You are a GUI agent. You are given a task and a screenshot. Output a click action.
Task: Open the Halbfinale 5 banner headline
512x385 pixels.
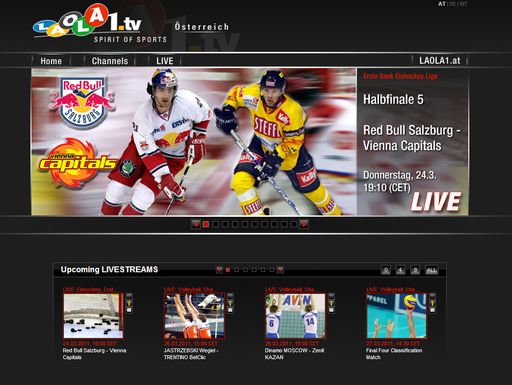click(393, 99)
